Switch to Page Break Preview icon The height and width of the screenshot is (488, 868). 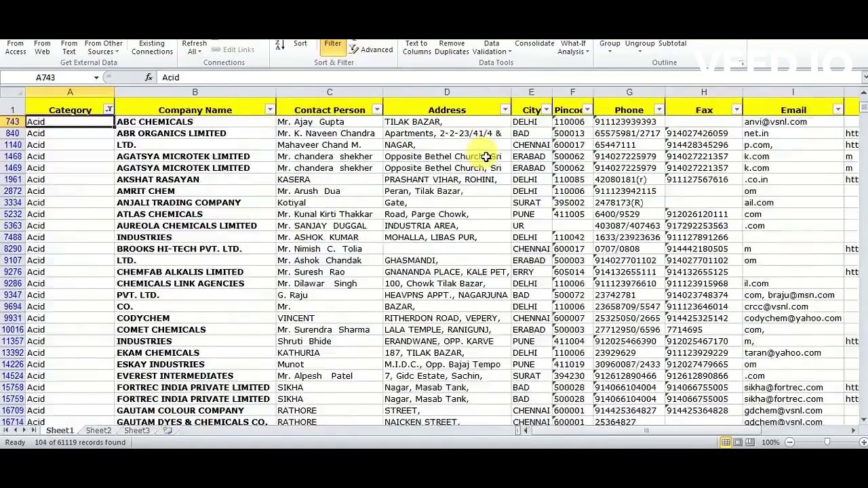750,443
